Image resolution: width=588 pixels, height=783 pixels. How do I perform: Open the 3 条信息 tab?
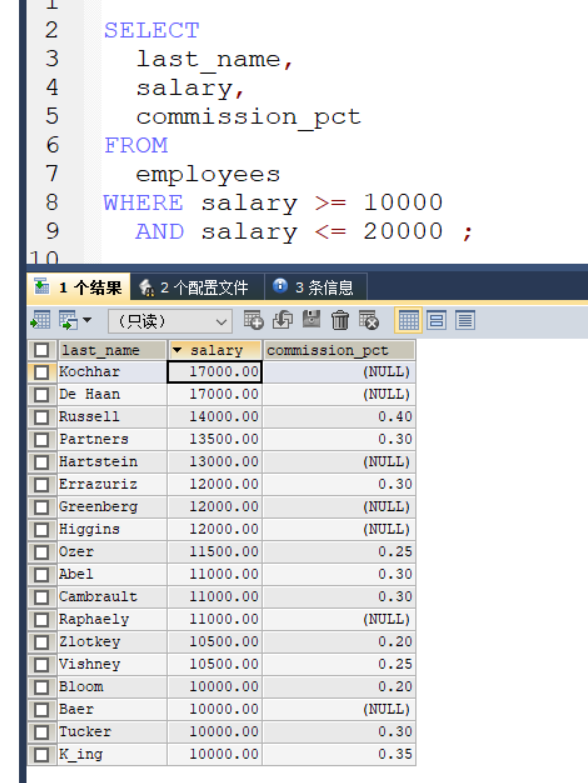tap(316, 287)
